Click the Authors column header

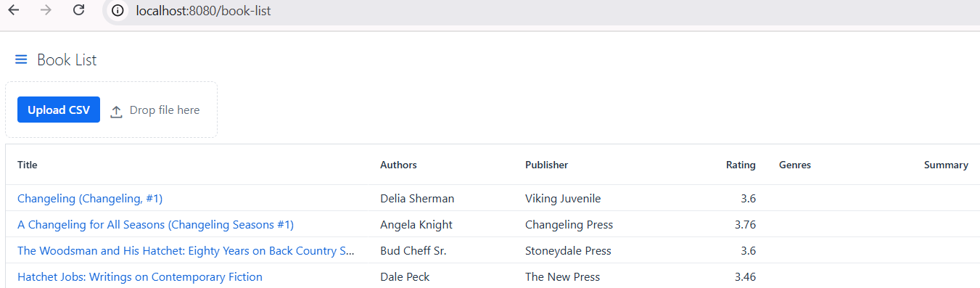coord(398,165)
